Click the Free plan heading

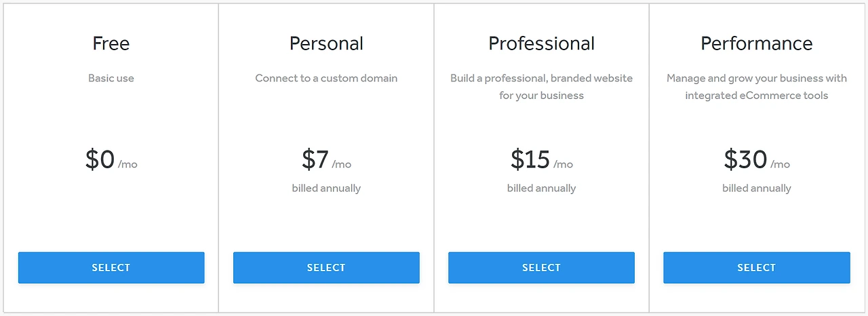111,43
